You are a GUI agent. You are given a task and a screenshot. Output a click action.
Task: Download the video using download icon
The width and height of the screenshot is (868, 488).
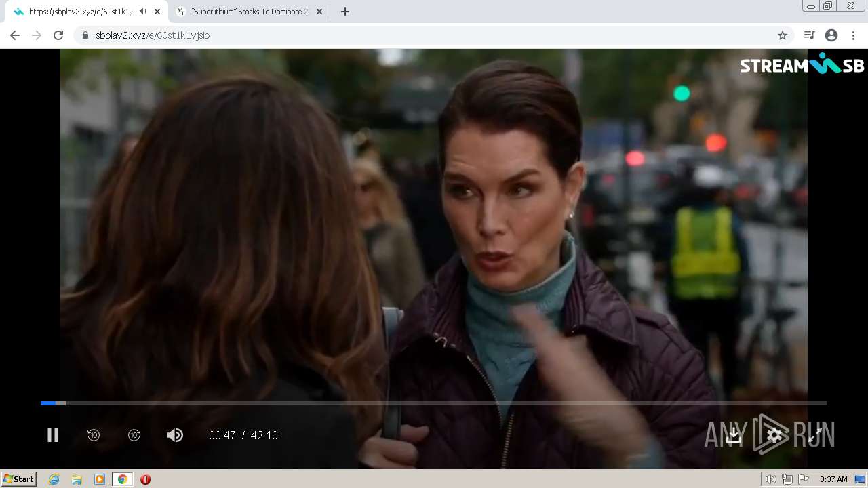pyautogui.click(x=734, y=435)
